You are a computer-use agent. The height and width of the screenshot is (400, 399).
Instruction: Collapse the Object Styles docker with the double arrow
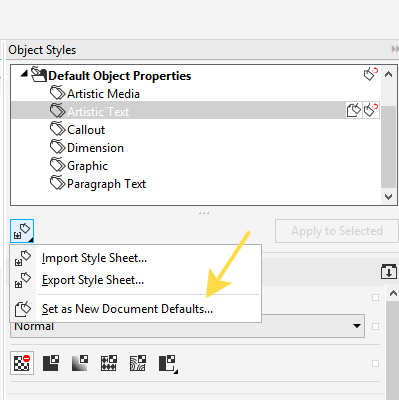(x=395, y=49)
